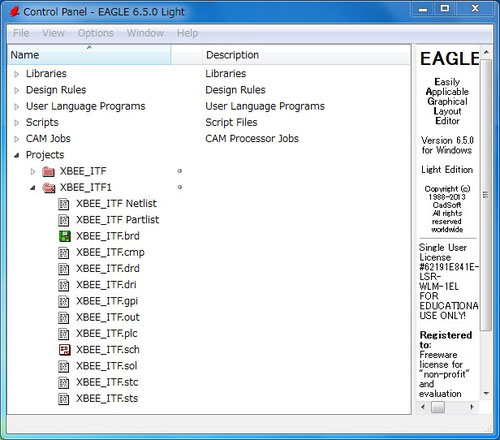The height and width of the screenshot is (440, 500).
Task: Click the XBEE_ITF.cmp file icon
Action: pyautogui.click(x=64, y=253)
